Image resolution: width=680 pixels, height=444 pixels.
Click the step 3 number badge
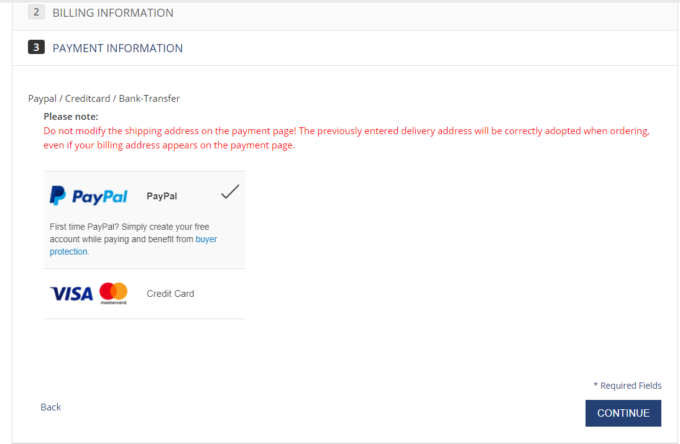point(36,47)
